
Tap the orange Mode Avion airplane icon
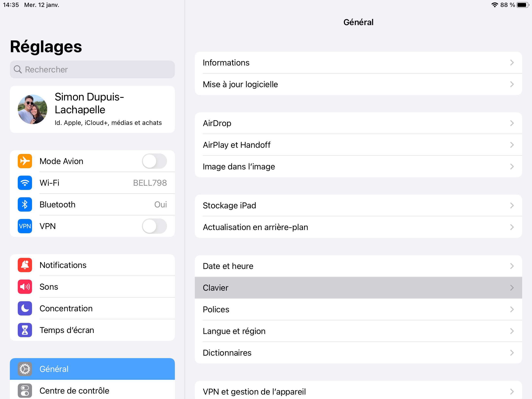click(x=25, y=161)
